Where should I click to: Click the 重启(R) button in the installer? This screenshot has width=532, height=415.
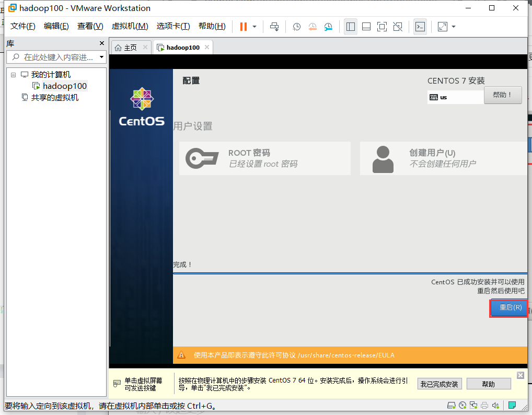point(508,308)
